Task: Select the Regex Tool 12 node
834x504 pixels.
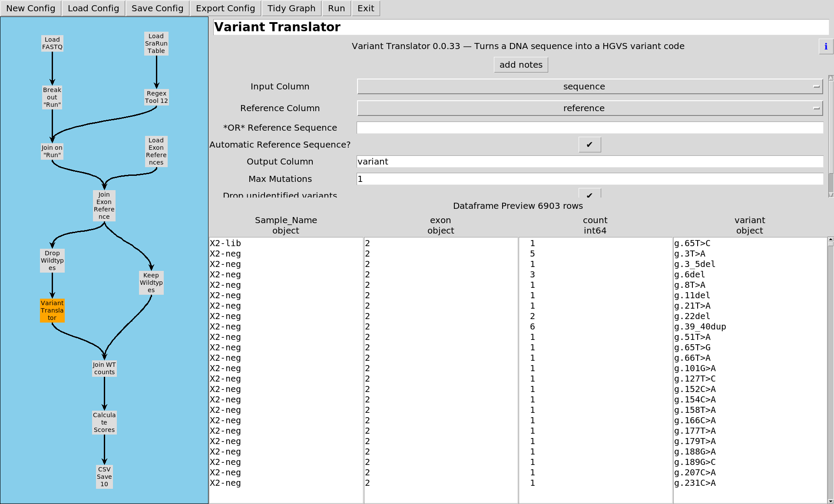Action: pyautogui.click(x=156, y=97)
